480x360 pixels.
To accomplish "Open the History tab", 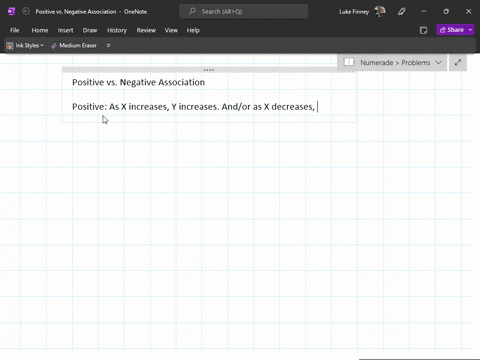I will click(117, 30).
